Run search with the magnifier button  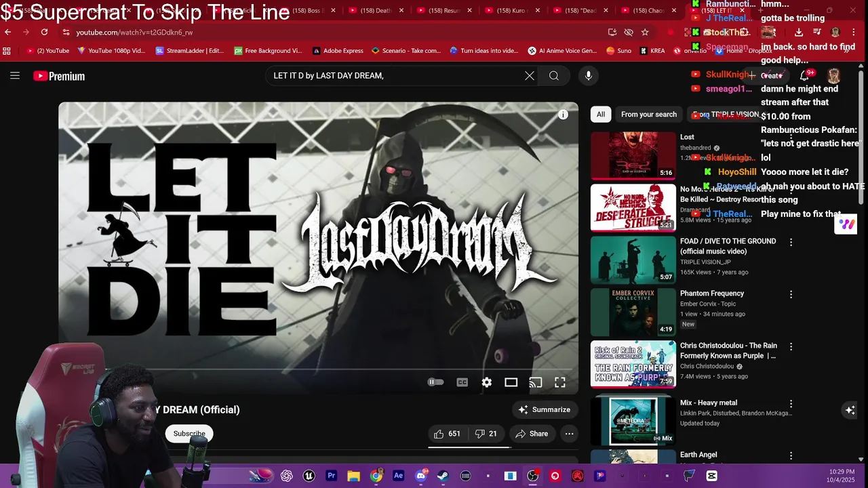[554, 76]
